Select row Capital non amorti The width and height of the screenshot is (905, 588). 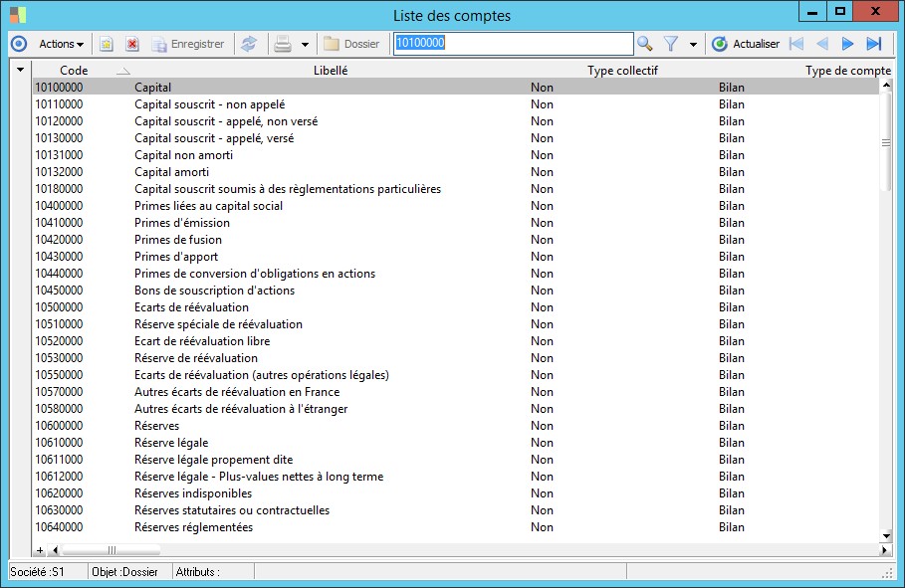(456, 155)
